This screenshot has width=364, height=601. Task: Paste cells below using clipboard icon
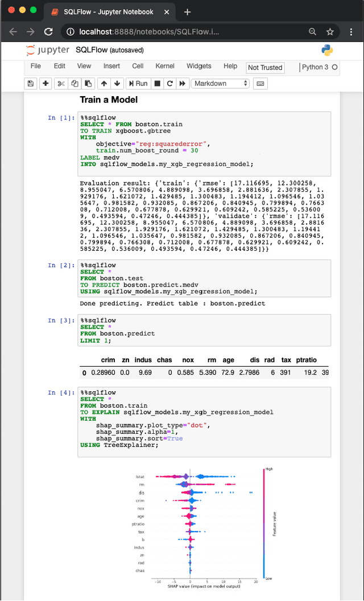[88, 84]
